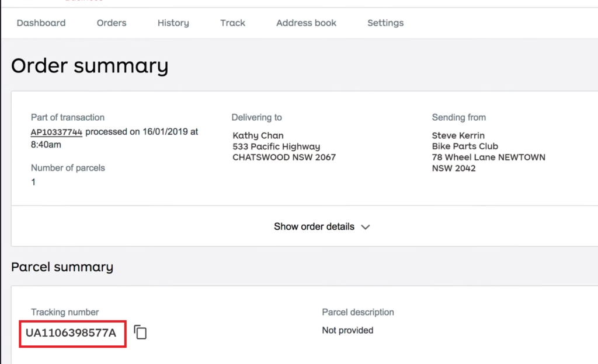Click the copy tracking number icon
Viewport: 598px width, 364px height.
pos(140,332)
